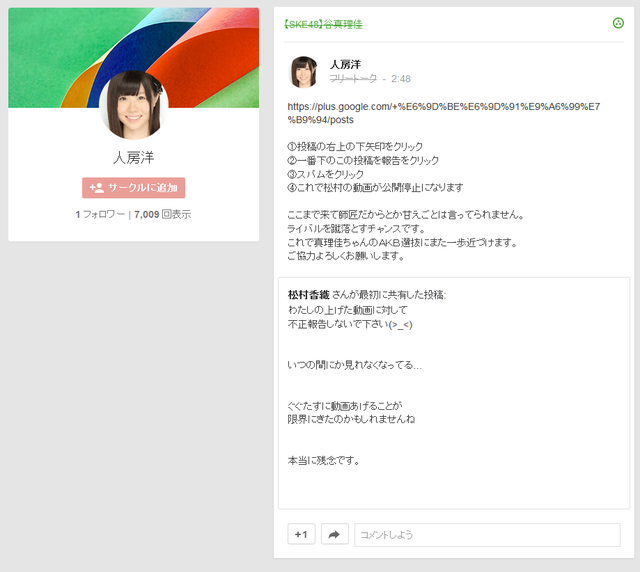The height and width of the screenshot is (572, 640).
Task: Click the line ご協力よろしくお願いします。
Action: (x=346, y=256)
